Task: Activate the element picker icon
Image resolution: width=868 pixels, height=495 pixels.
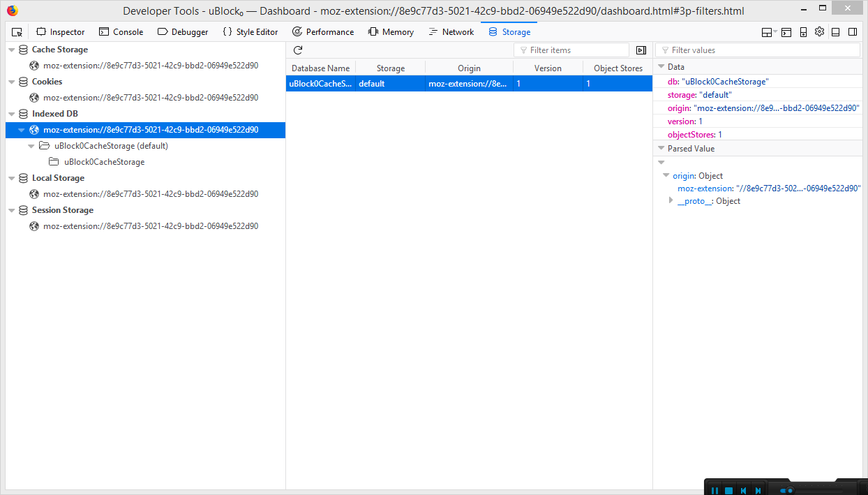Action: tap(17, 32)
